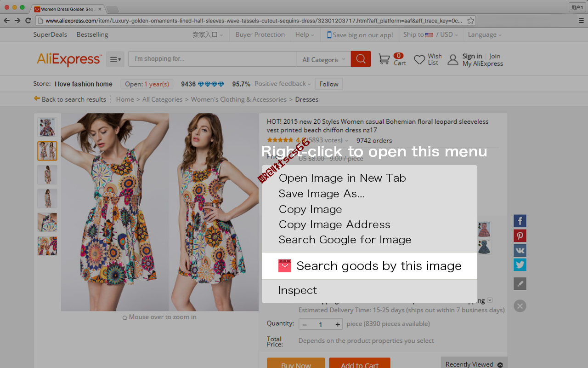The width and height of the screenshot is (588, 368).
Task: Reload the page with refresh icon
Action: tap(28, 21)
